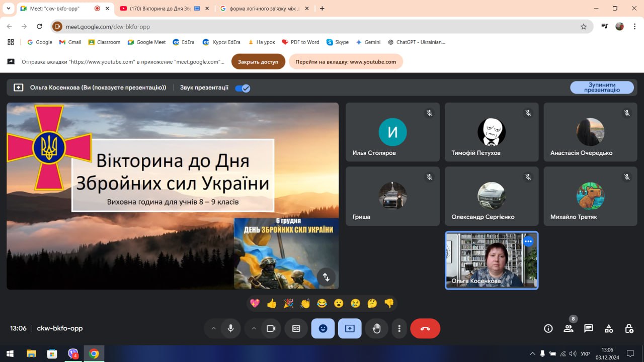
Task: Send the thumbs up reaction emoji
Action: tap(272, 303)
